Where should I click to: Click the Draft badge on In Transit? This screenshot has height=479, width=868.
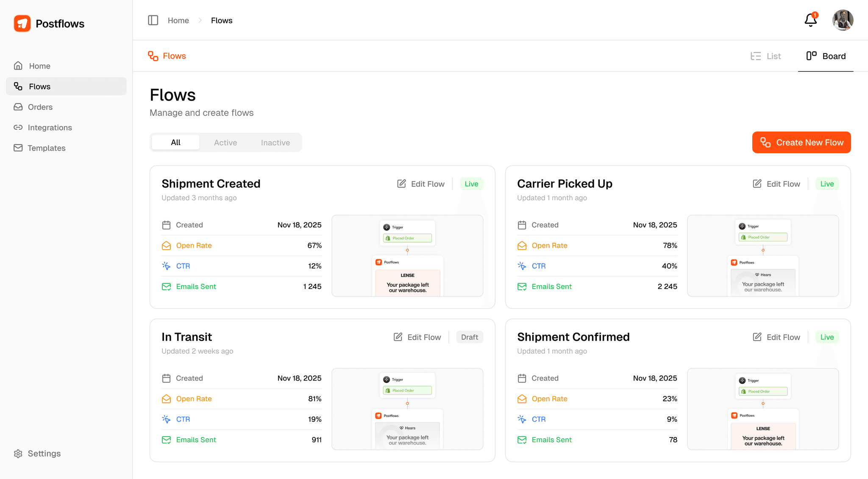point(469,337)
